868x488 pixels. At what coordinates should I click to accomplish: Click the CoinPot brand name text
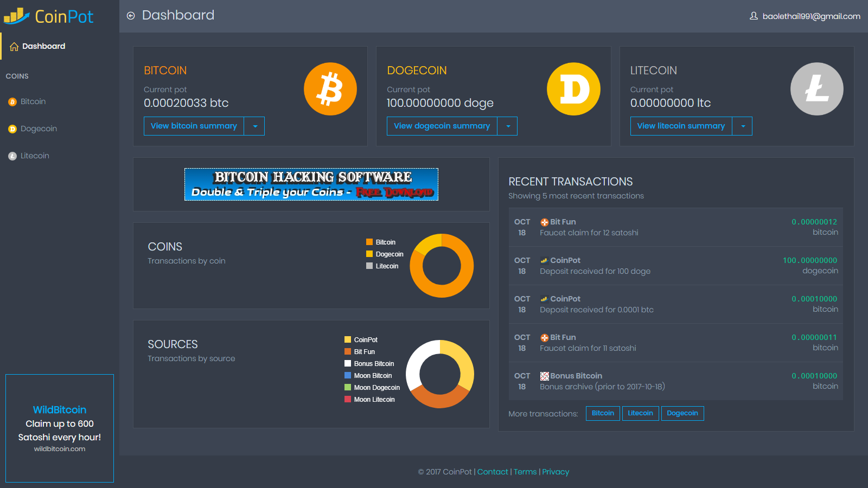64,17
